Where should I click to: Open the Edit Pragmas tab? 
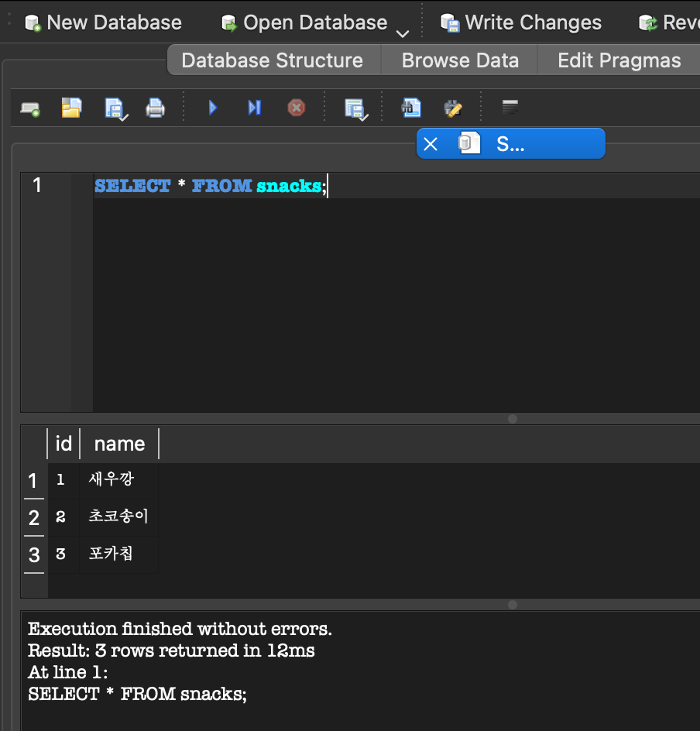coord(619,60)
